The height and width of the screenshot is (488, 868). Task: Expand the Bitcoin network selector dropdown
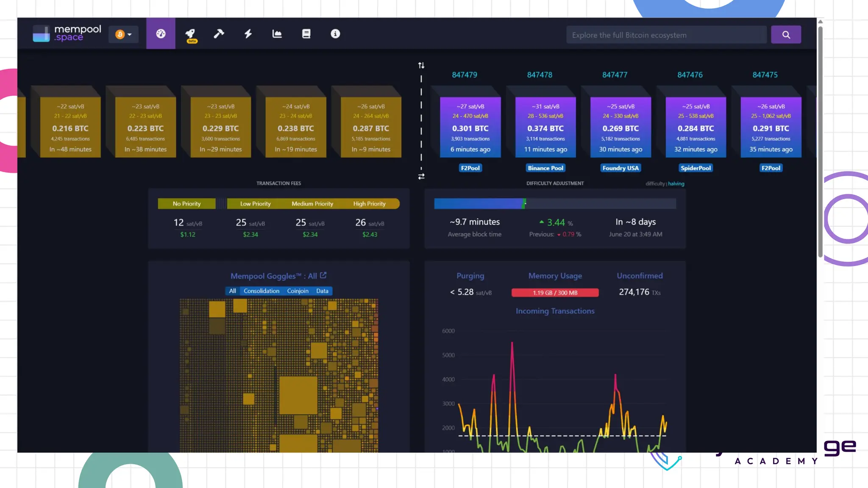[123, 34]
